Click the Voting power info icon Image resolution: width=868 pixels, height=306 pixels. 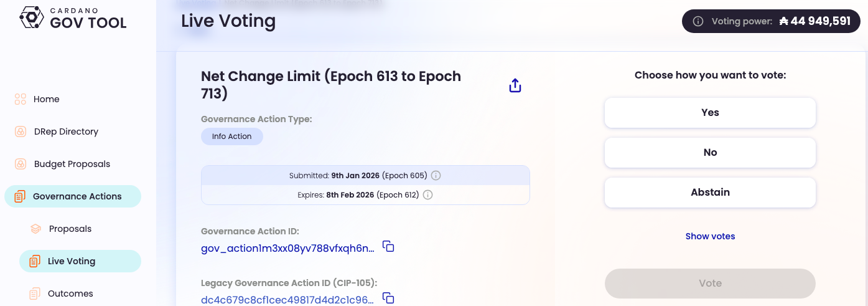698,21
